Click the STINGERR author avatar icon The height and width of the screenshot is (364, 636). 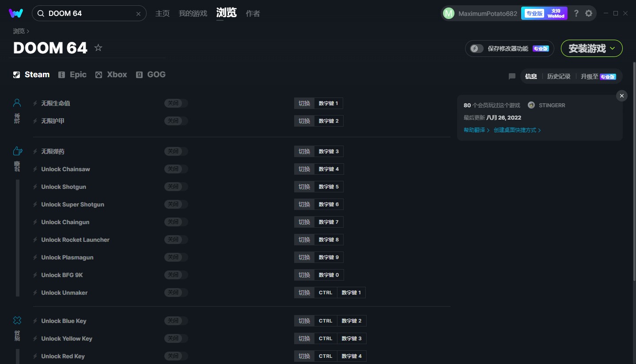click(531, 105)
